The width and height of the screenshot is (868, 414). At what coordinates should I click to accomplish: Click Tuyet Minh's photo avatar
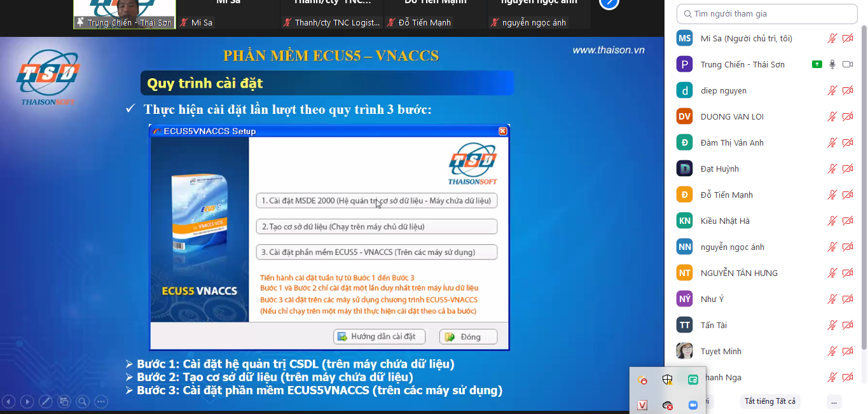tap(685, 351)
